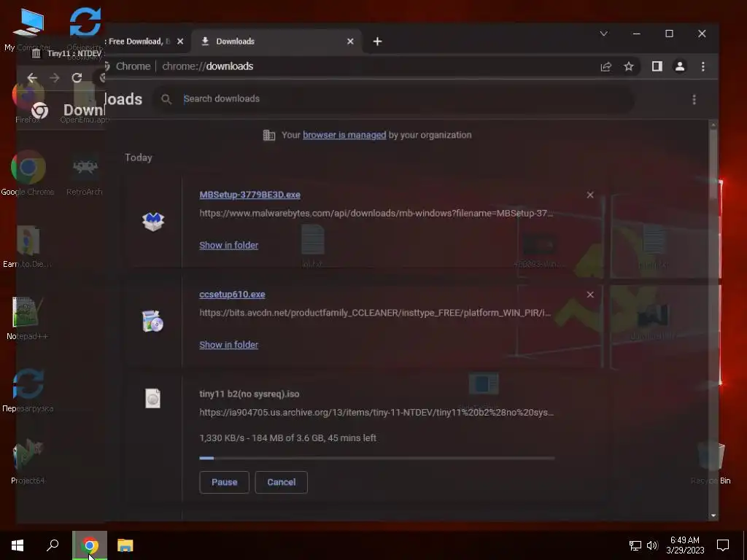The height and width of the screenshot is (560, 747).
Task: Remove MBSetup-3779BE3D.exe from the list
Action: click(590, 195)
